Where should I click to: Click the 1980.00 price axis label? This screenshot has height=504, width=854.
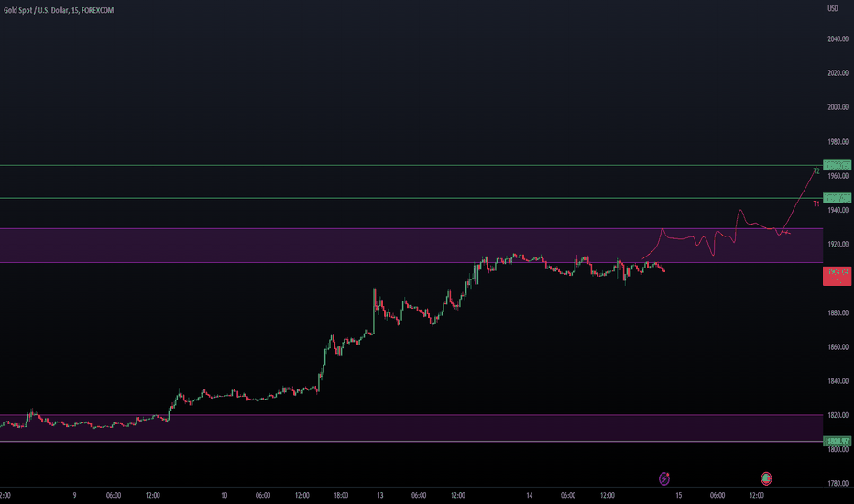pyautogui.click(x=838, y=142)
